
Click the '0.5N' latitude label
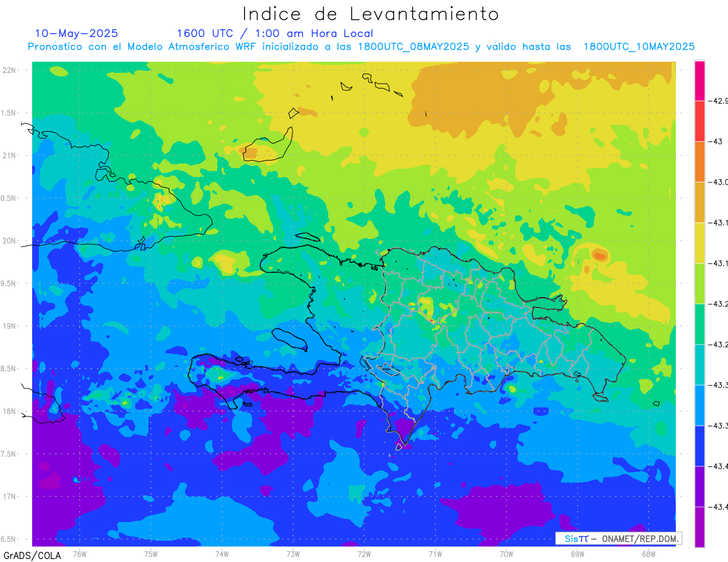coord(9,198)
